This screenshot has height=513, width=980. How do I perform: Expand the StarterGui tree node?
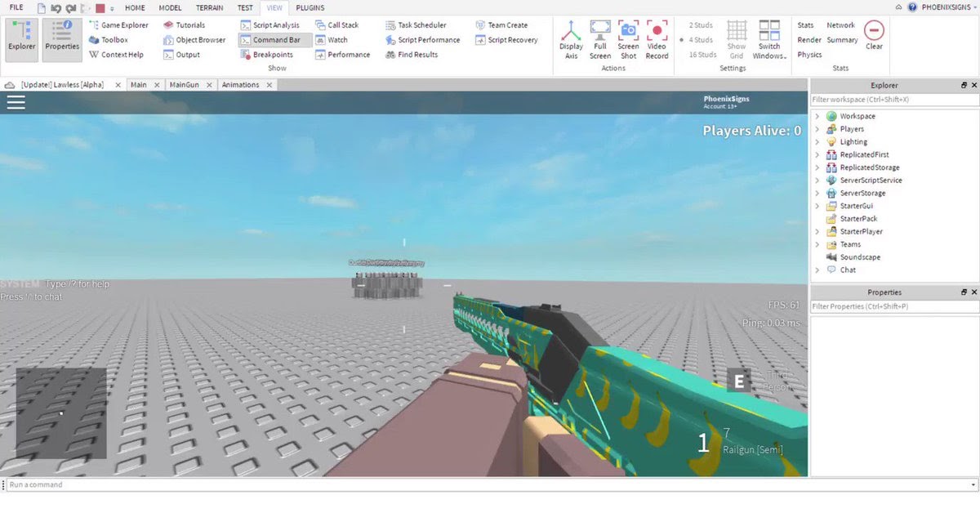click(817, 206)
